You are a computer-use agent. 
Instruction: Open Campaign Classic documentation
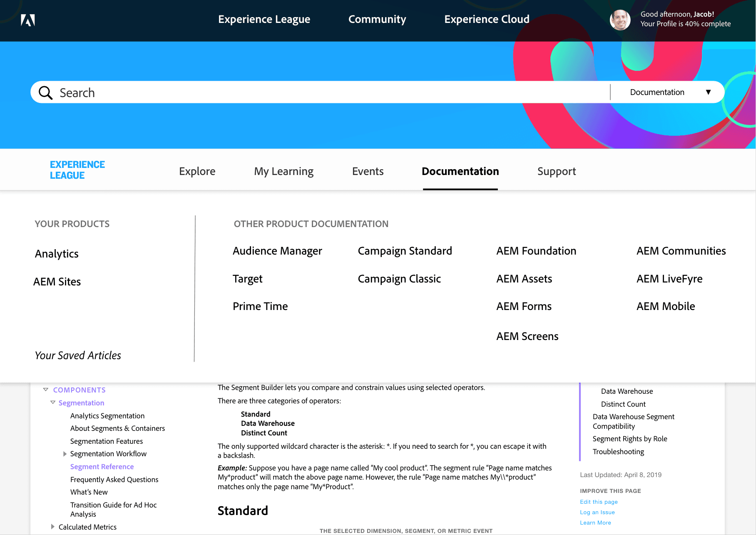click(399, 279)
